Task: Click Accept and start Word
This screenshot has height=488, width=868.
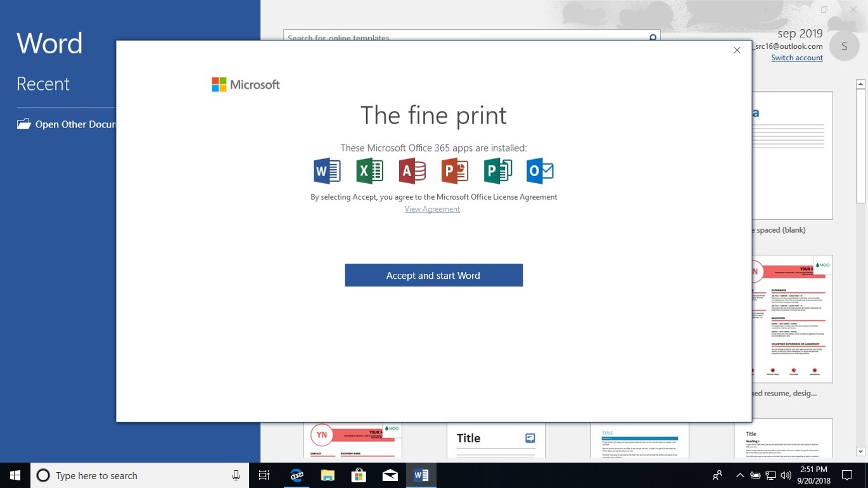Action: [x=433, y=274]
